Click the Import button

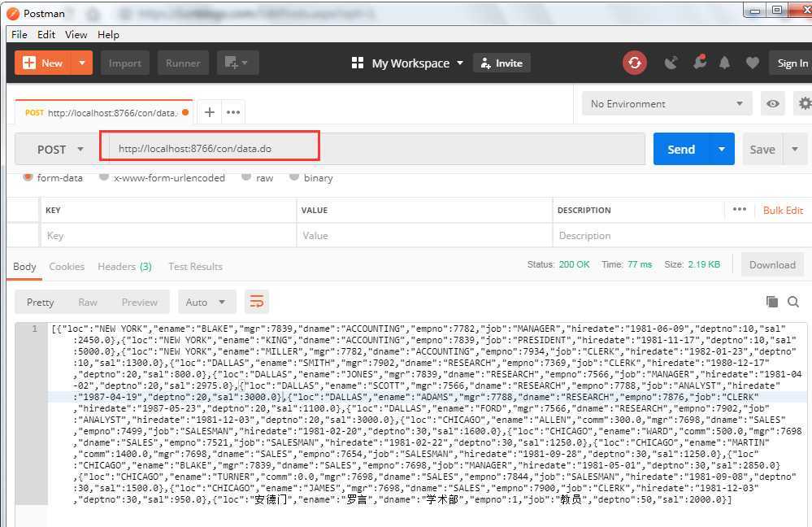125,63
